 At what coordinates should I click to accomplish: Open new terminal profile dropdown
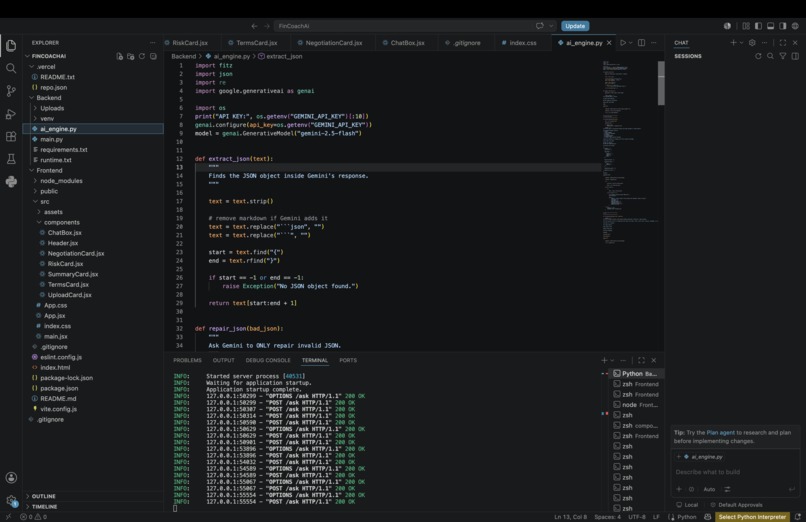[612, 360]
